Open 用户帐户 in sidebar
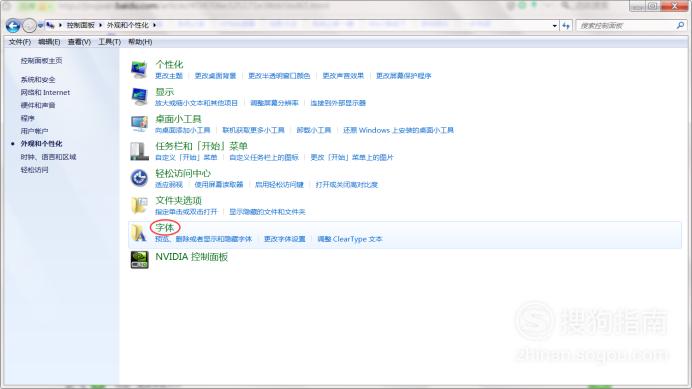692x389 pixels. [x=34, y=131]
